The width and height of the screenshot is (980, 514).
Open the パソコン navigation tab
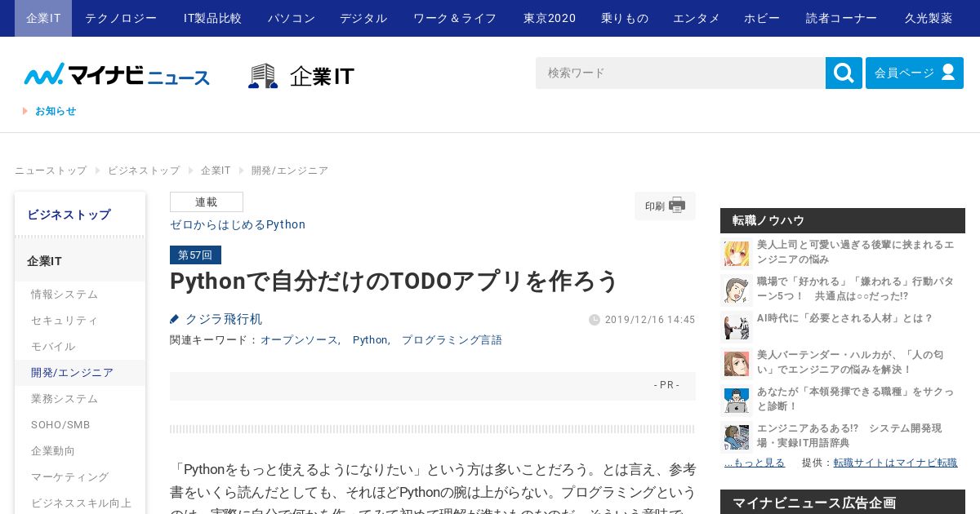[x=292, y=18]
